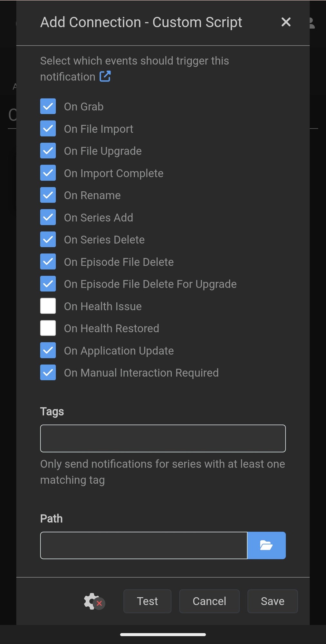The height and width of the screenshot is (644, 326).
Task: Uncheck On Import Complete
Action: [48, 173]
